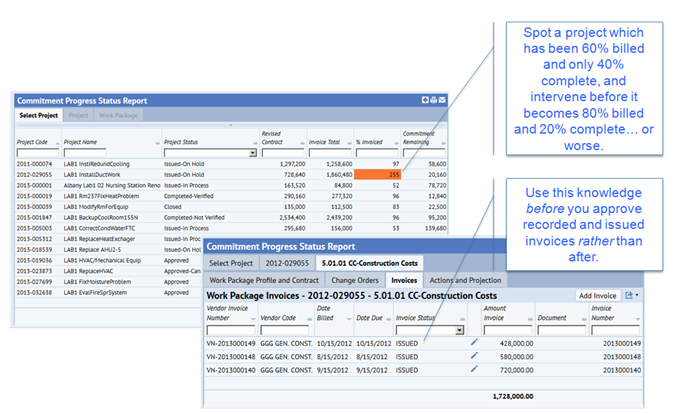Click the Amount Invoice filter field
The height and width of the screenshot is (414, 674).
click(x=508, y=330)
